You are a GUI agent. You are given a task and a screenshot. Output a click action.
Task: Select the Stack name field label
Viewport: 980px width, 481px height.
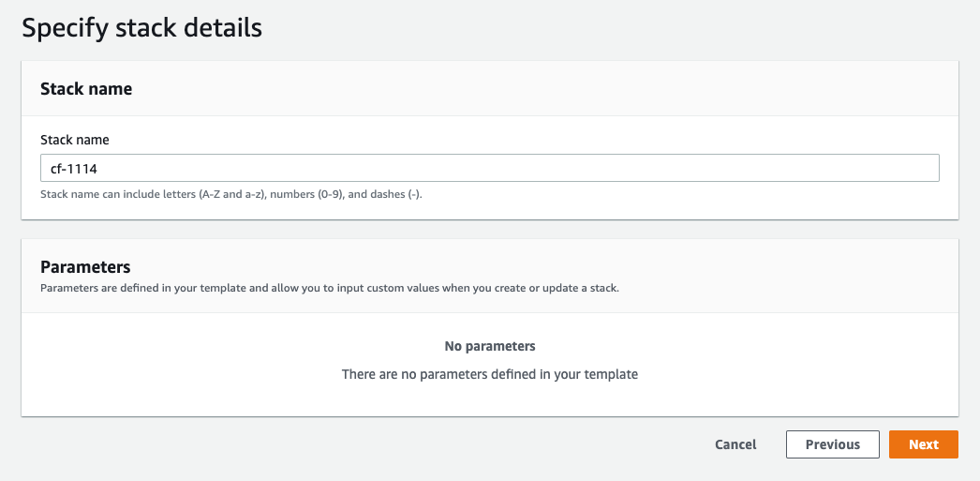tap(74, 140)
